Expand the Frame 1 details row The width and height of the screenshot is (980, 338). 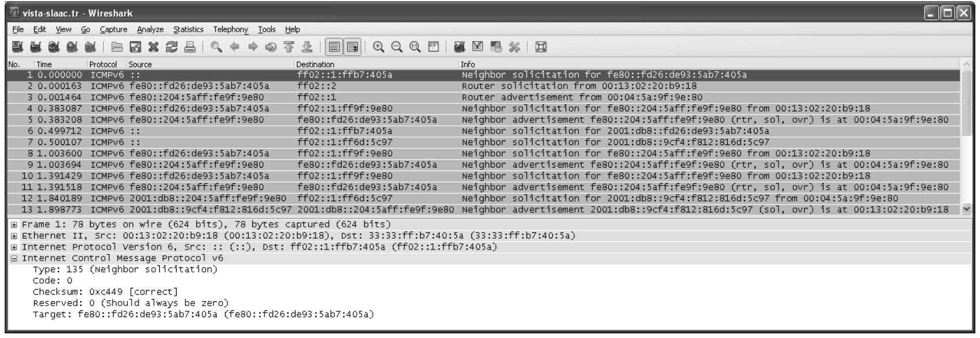(14, 224)
